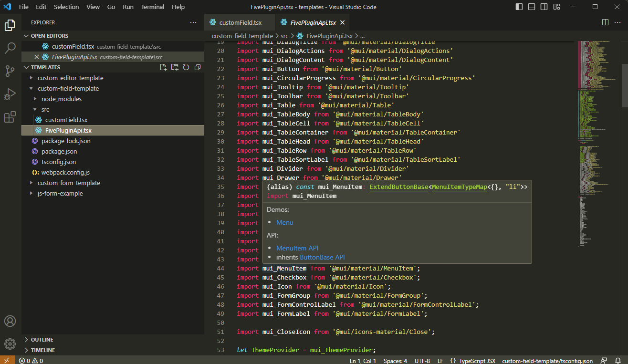628x364 pixels.
Task: Open the Extensions view icon
Action: point(10,117)
